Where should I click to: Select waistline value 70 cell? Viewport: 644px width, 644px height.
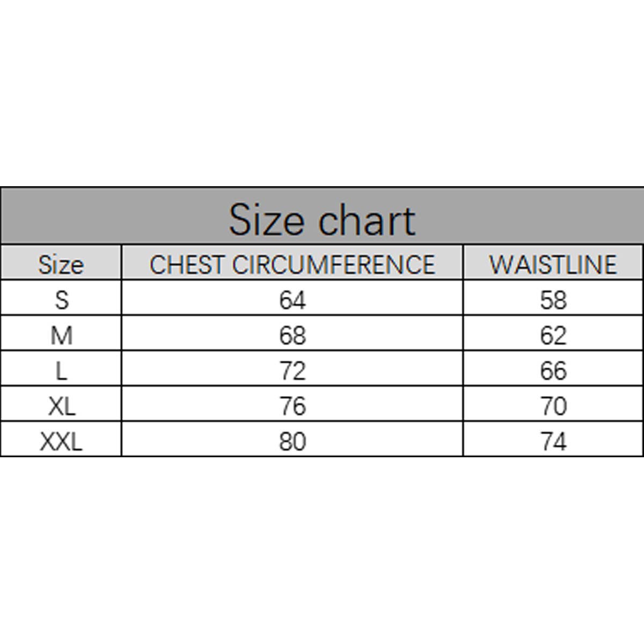553,406
